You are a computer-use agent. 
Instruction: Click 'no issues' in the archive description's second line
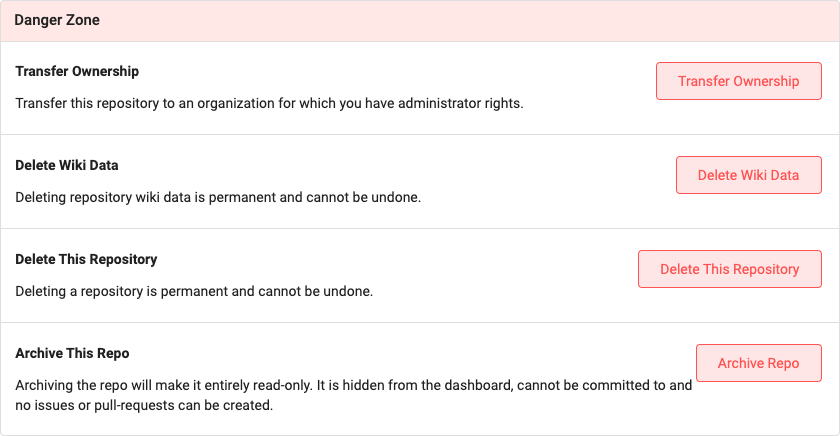(x=42, y=406)
